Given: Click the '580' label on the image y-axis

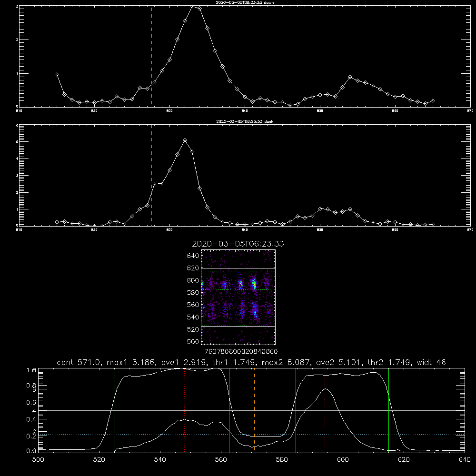Looking at the screenshot, I should (x=193, y=293).
